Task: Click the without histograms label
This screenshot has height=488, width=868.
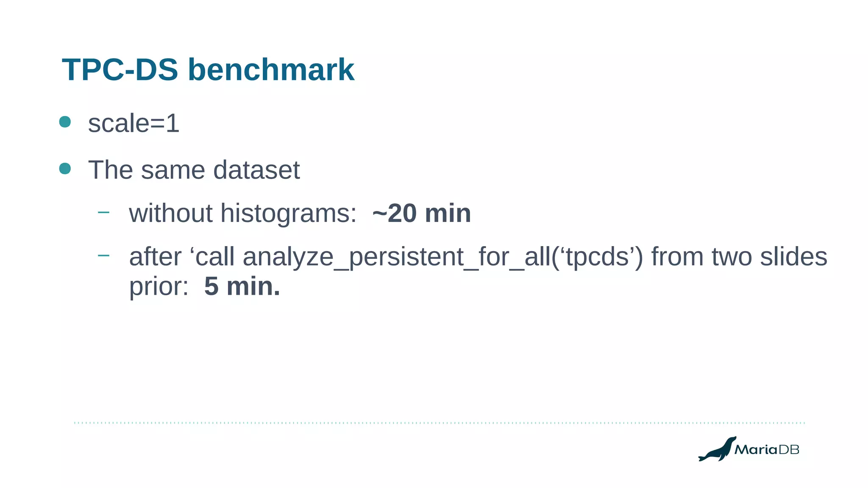Action: (243, 213)
